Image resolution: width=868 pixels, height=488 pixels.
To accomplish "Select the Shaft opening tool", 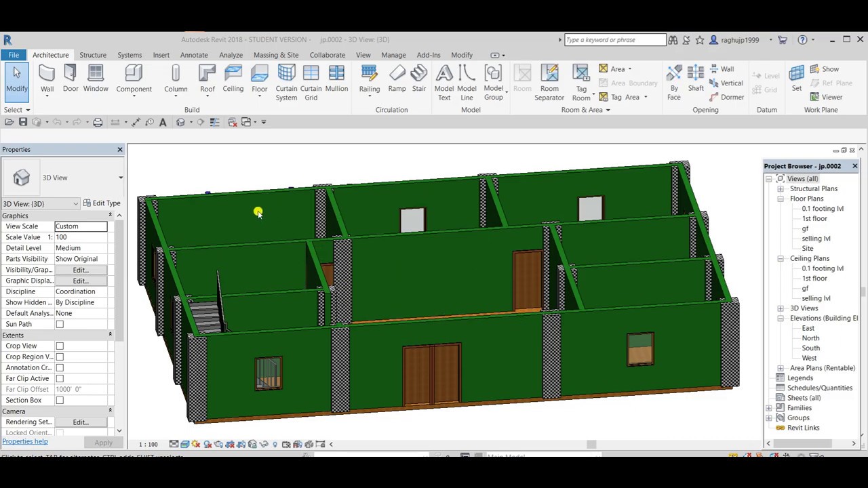I will 696,79.
